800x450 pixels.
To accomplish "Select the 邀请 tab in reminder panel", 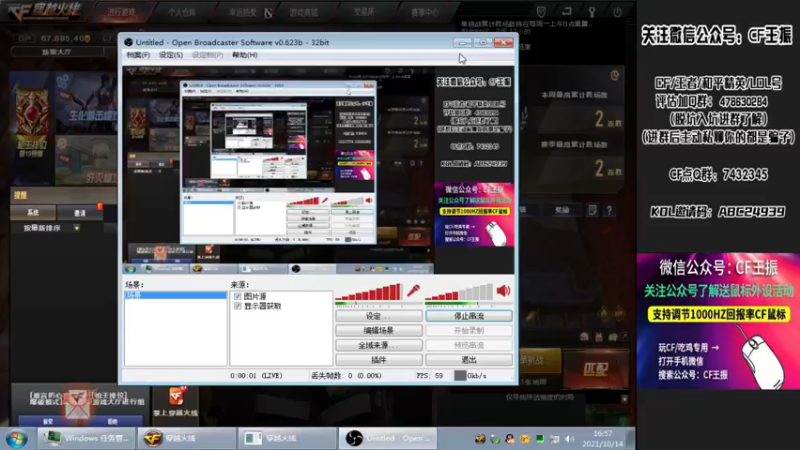I will pyautogui.click(x=80, y=213).
